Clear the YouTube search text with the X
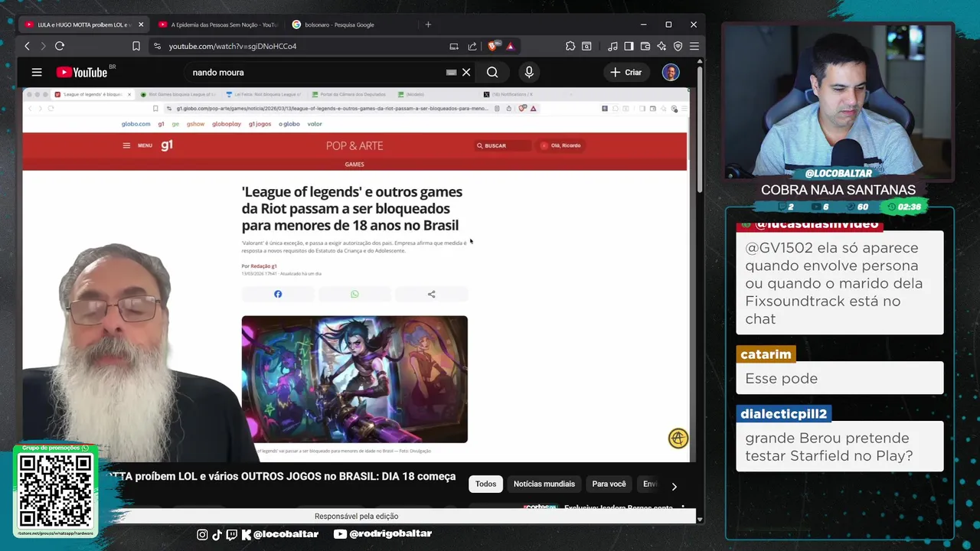Screen dimensions: 980x551 tap(466, 72)
